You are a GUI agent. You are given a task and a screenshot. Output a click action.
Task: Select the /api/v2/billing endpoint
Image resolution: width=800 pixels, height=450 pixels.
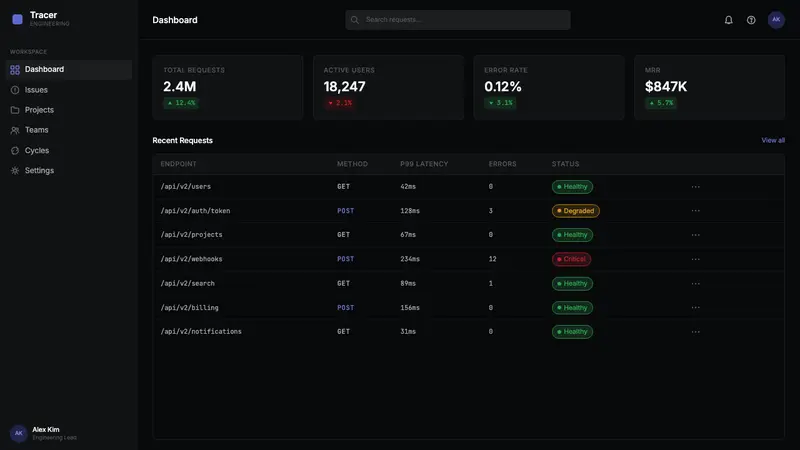[x=189, y=308]
